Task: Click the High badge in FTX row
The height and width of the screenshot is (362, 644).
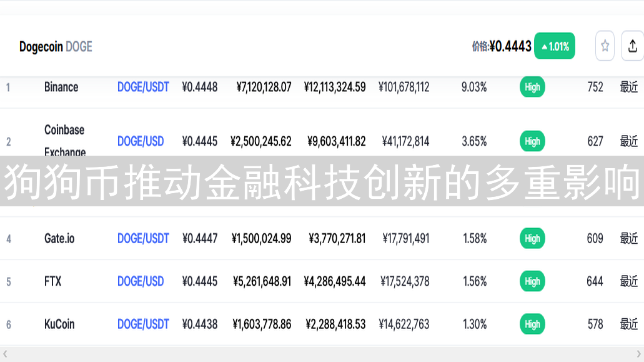Action: tap(532, 281)
